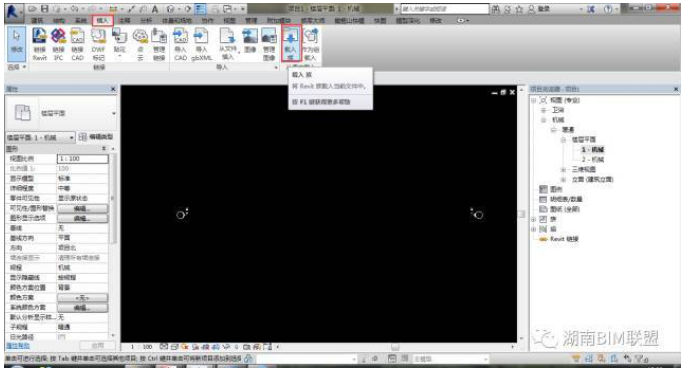The image size is (687, 372).
Task: Click the filter icon in status bar
Action: 641,359
